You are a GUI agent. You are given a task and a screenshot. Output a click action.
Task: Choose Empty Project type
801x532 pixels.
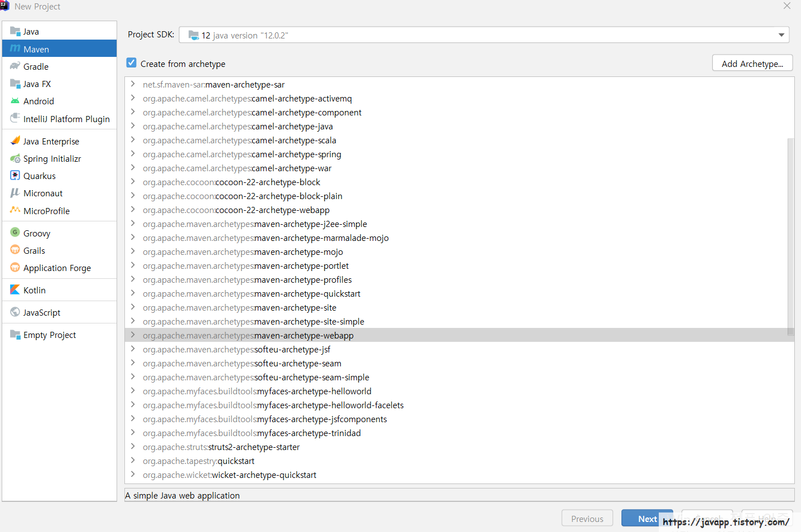point(60,335)
